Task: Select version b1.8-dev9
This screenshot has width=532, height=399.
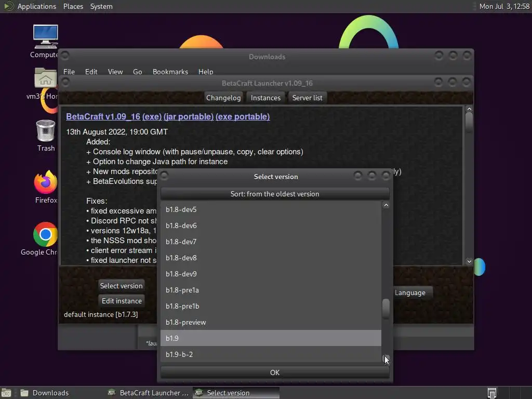Action: pyautogui.click(x=271, y=274)
